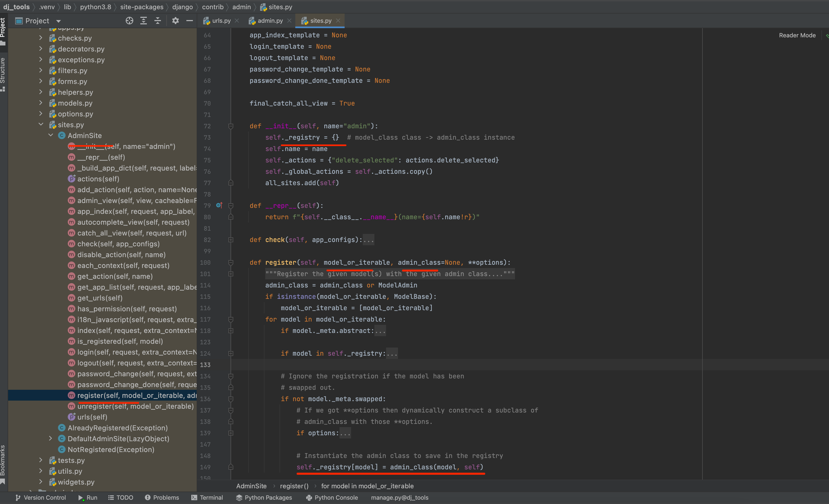The image size is (829, 504).
Task: Click register() in the bottom code breadcrumb
Action: point(294,486)
